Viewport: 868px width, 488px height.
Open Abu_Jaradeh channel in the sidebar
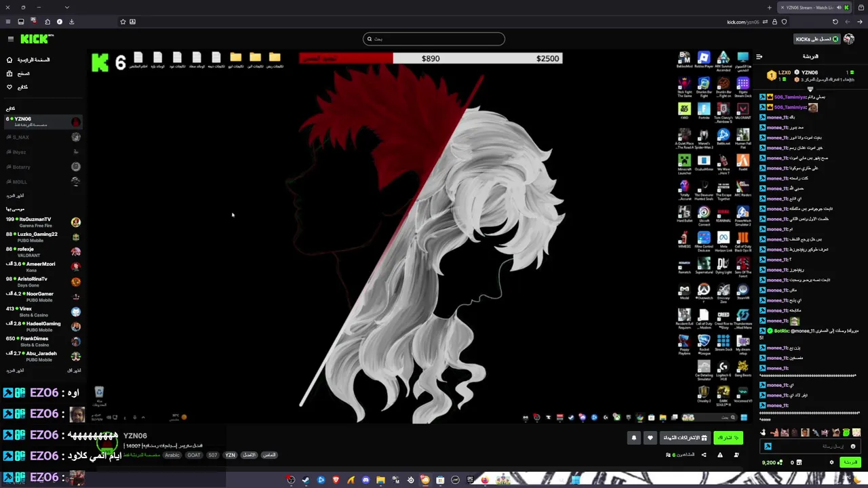[42, 357]
